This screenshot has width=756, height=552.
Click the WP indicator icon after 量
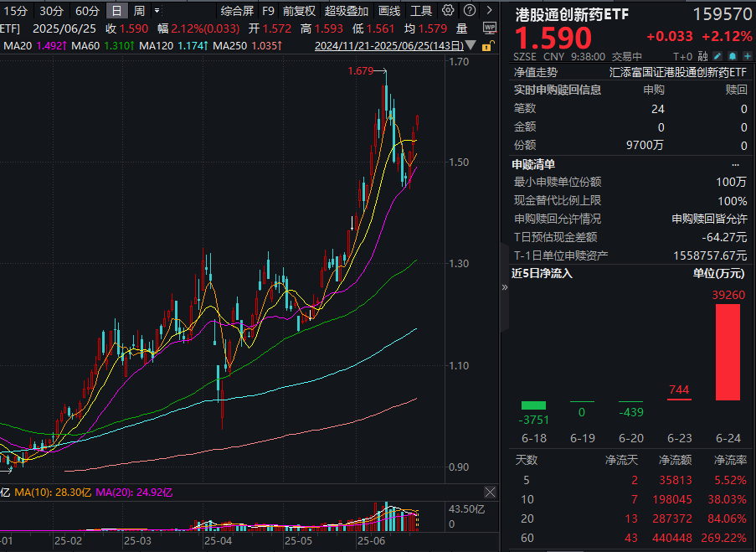pyautogui.click(x=490, y=28)
